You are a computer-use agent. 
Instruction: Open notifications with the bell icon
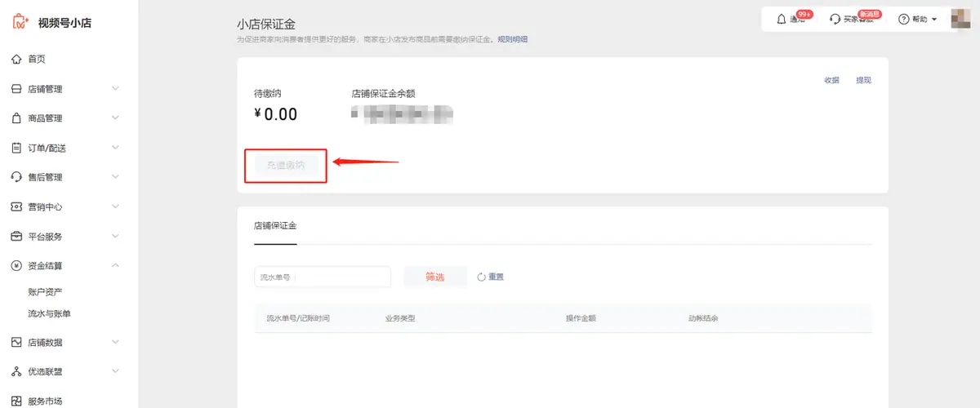(782, 19)
